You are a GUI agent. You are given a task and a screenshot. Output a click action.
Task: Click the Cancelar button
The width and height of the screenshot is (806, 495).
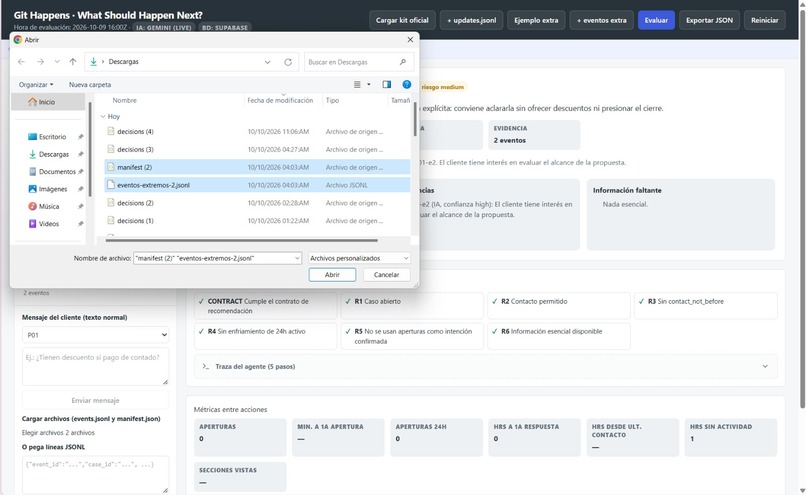coord(387,275)
